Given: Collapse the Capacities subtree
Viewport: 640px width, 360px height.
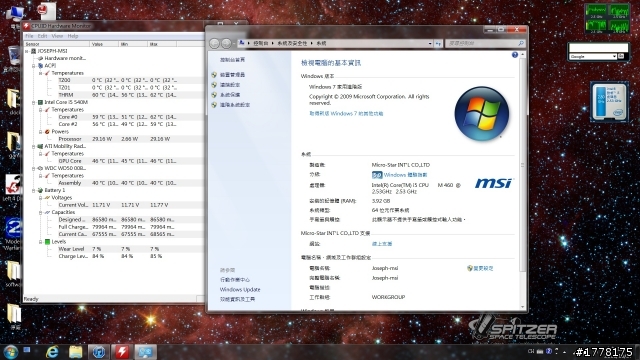Looking at the screenshot, I should click(40, 213).
